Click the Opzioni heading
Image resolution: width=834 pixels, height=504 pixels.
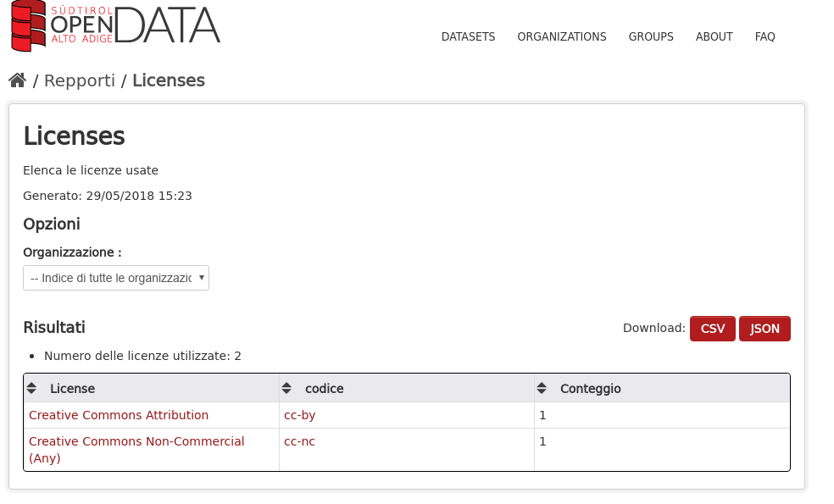coord(52,224)
